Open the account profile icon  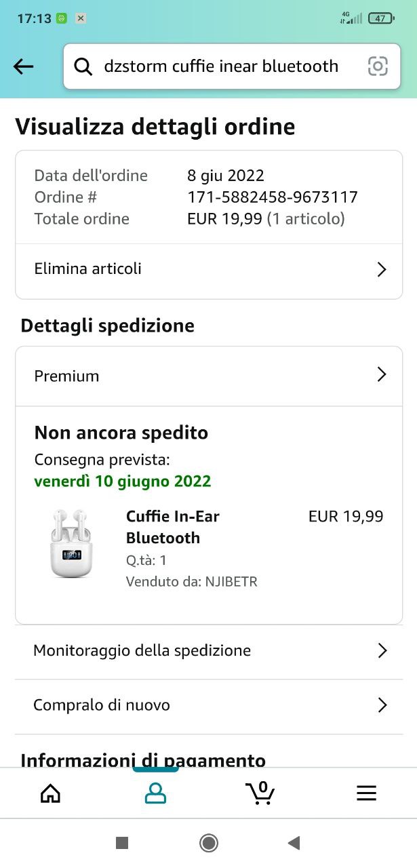tap(155, 793)
